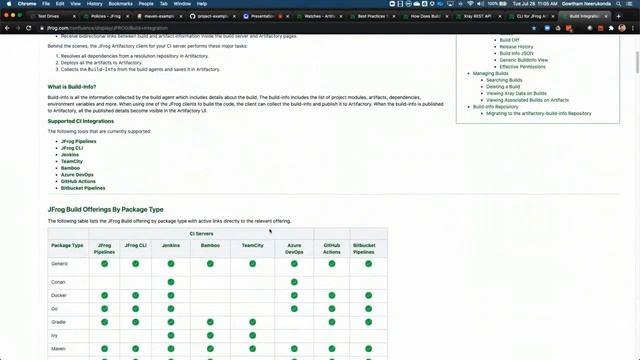Image resolution: width=640 pixels, height=360 pixels.
Task: Open the JFrog CLI link in list
Action: tap(72, 148)
